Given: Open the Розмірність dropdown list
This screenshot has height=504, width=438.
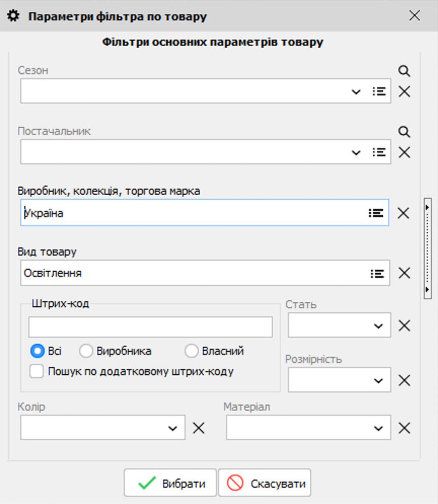Looking at the screenshot, I should (378, 380).
